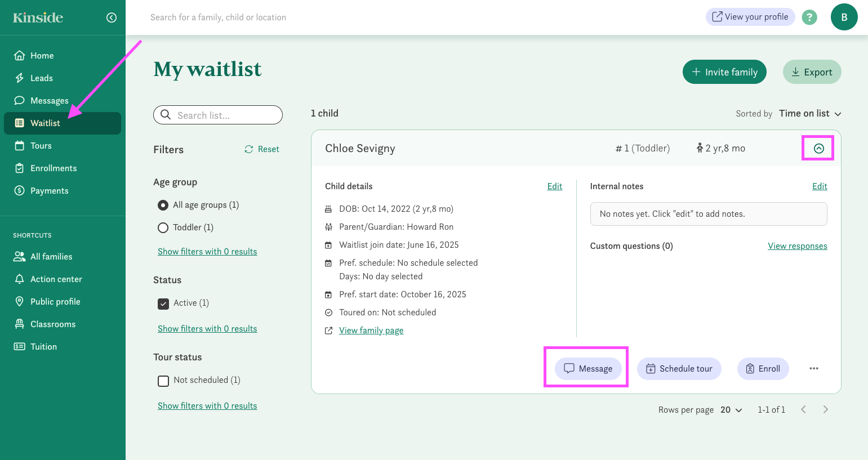Open Enrollments in the sidebar
868x460 pixels.
[x=53, y=168]
